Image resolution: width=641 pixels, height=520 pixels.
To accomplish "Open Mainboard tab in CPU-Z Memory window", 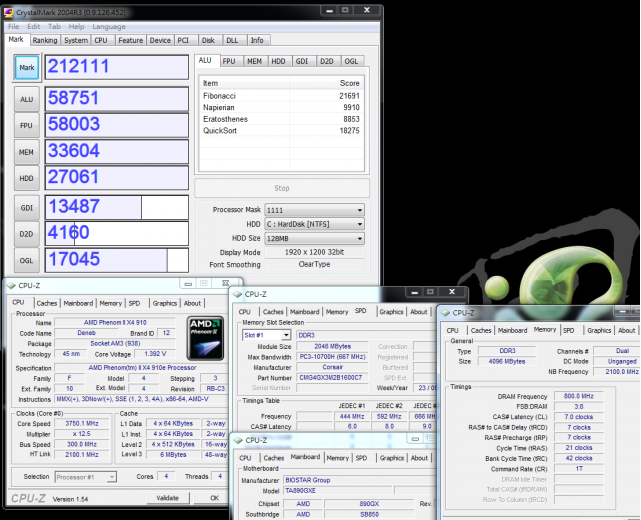I will point(512,330).
